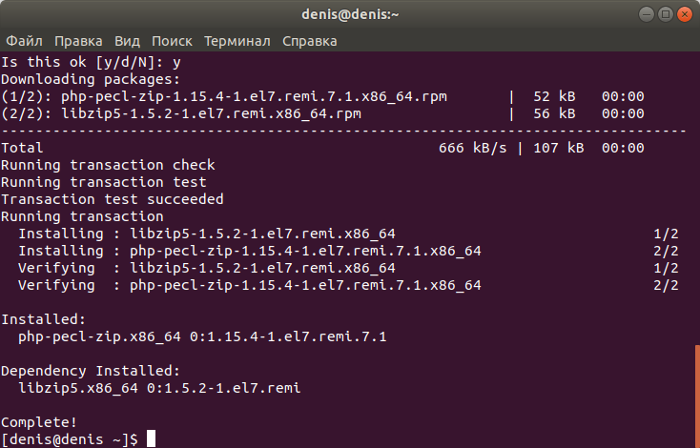Screen dimensions: 700x448
Task: Open the Поиск menu
Action: [x=172, y=41]
